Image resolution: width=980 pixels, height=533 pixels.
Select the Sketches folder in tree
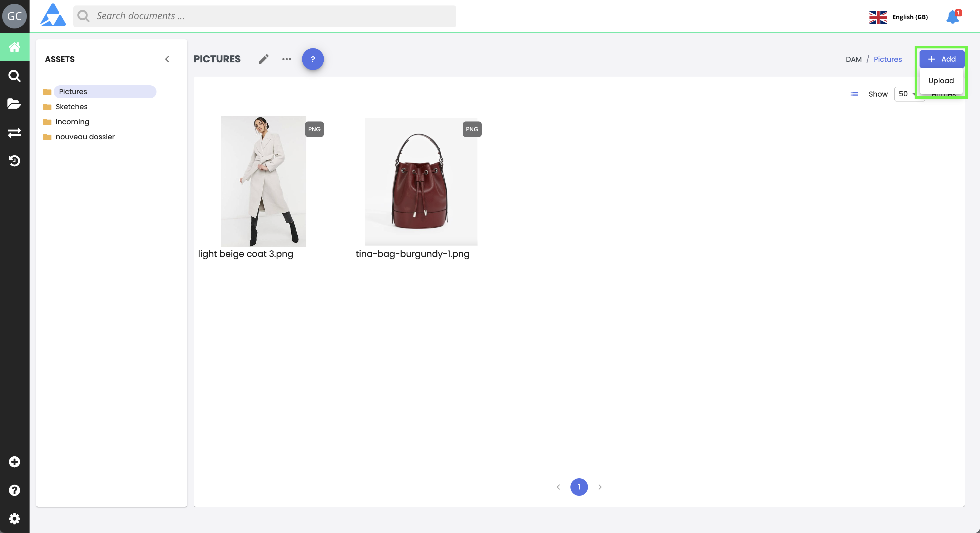tap(71, 107)
